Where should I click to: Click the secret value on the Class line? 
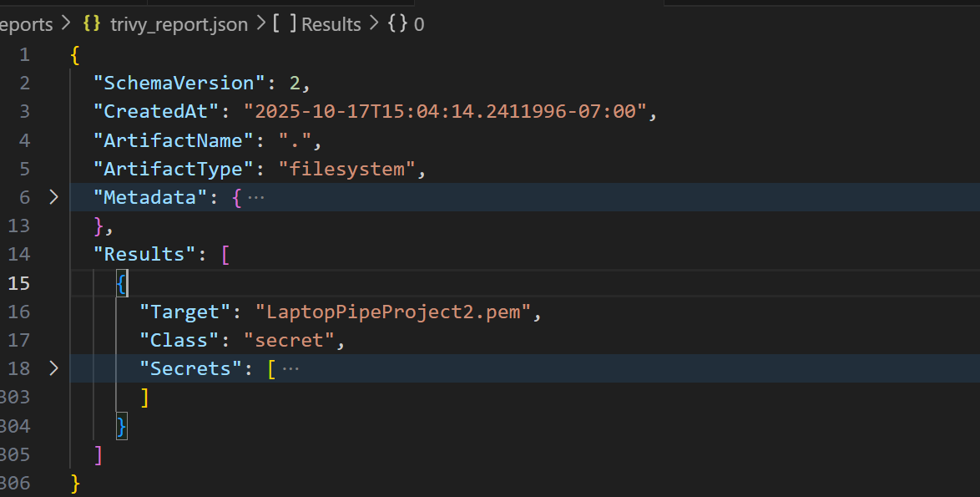tap(290, 339)
